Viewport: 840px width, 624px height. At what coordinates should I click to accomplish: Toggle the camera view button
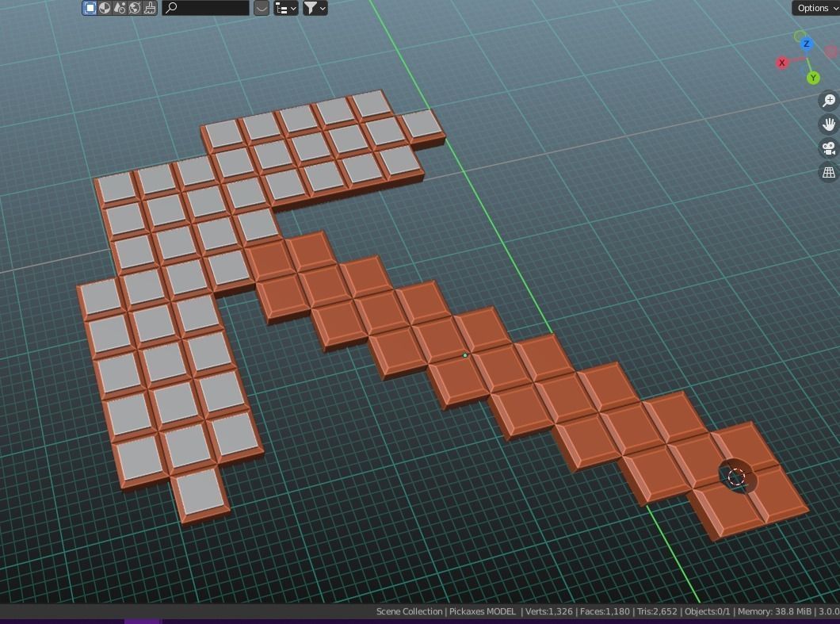(829, 148)
